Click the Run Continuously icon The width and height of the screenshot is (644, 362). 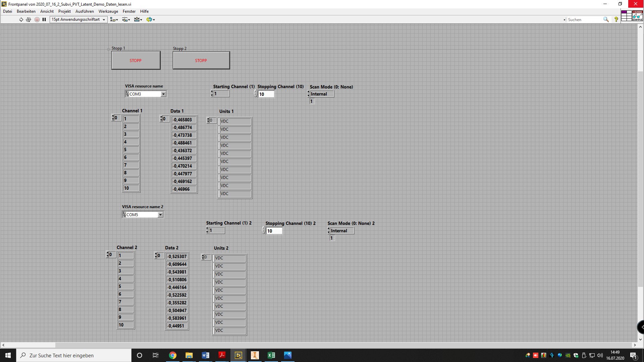tap(29, 20)
